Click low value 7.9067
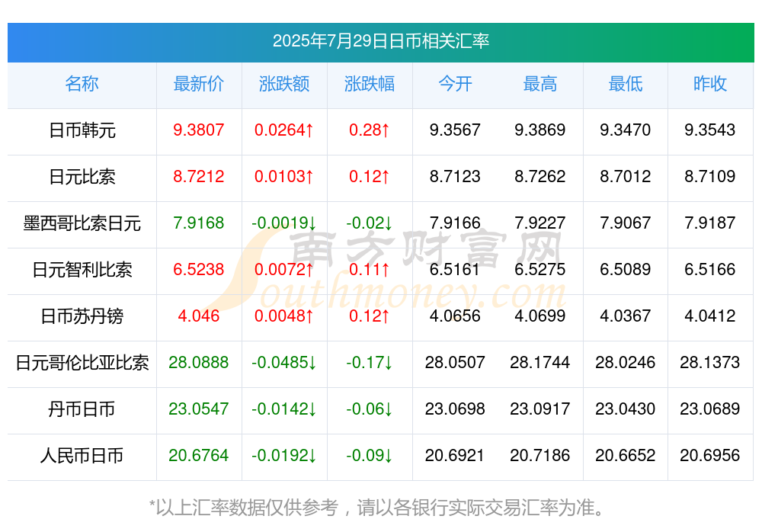Viewport: 762px width, 532px height. coord(626,223)
